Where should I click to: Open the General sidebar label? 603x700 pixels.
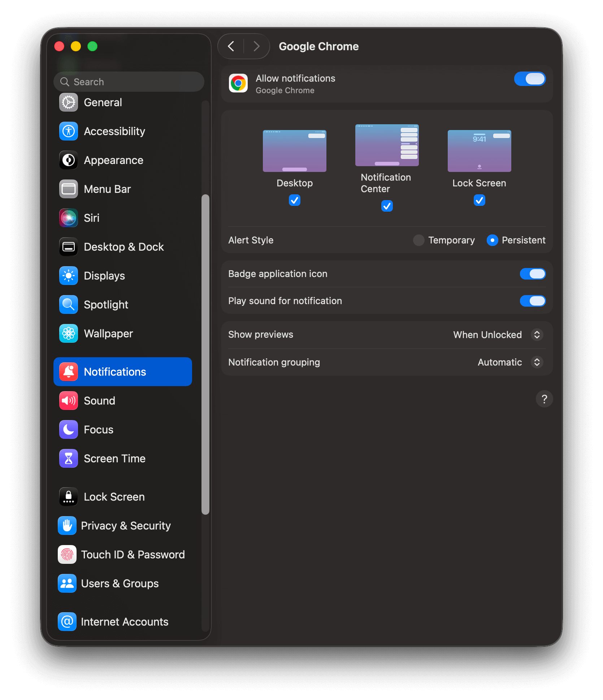click(103, 103)
